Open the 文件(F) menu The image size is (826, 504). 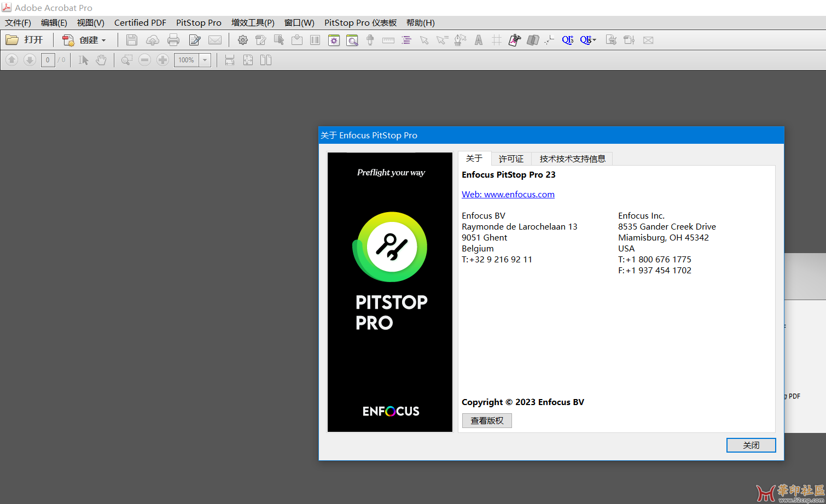(18, 22)
